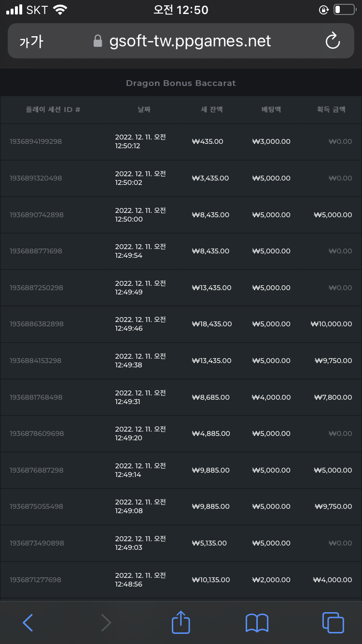Screen dimensions: 362x644
Task: Tap the Dragon Bonus Baccarat title
Action: coord(181,83)
